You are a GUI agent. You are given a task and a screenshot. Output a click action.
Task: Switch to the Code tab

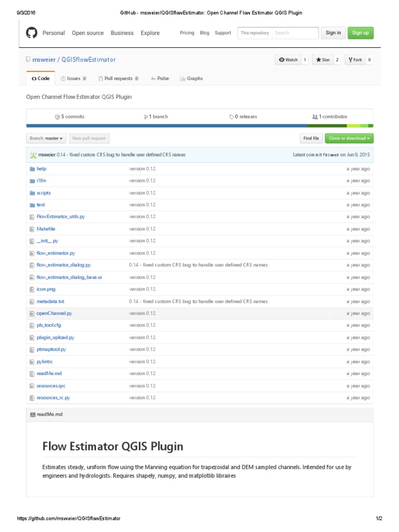tap(41, 78)
